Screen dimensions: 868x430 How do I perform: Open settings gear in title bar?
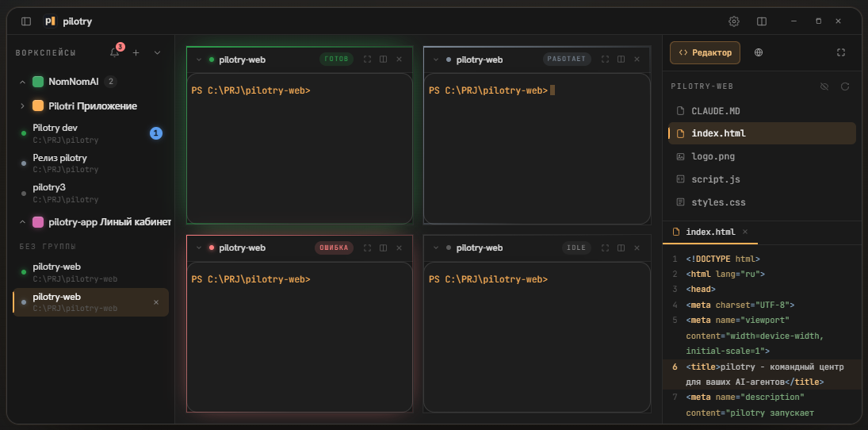pyautogui.click(x=734, y=21)
